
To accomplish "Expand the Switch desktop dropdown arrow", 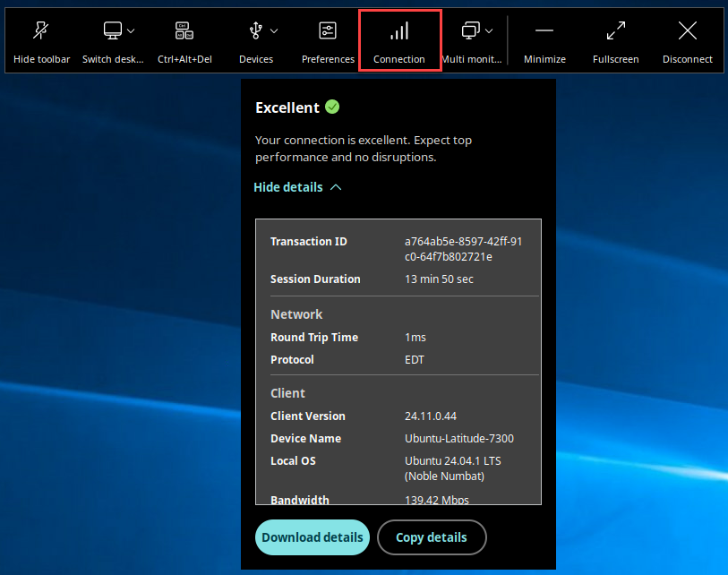I will [132, 31].
